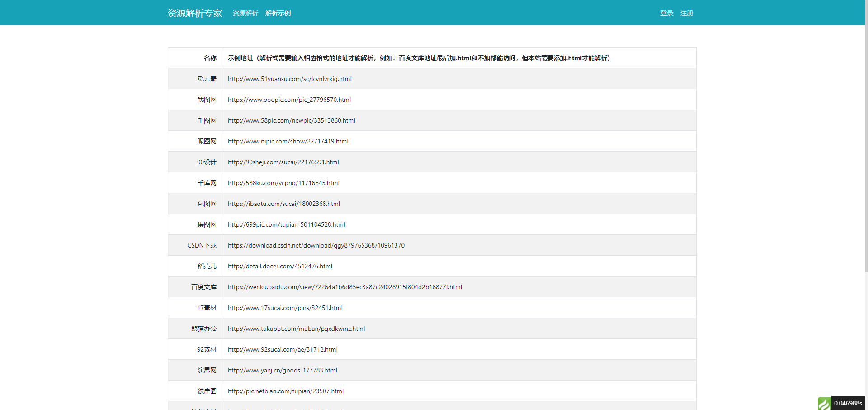The height and width of the screenshot is (410, 868).
Task: Click the CSDN下载 name cell
Action: (195, 245)
